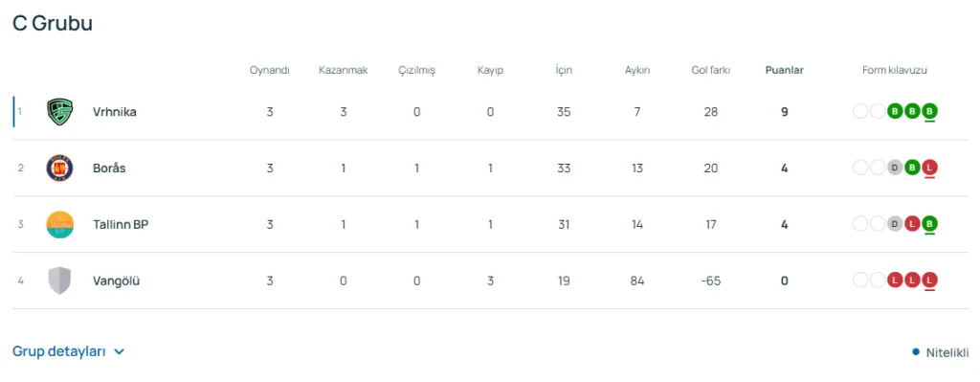Select Vrhnika's underlined latest green B form badge

click(930, 112)
